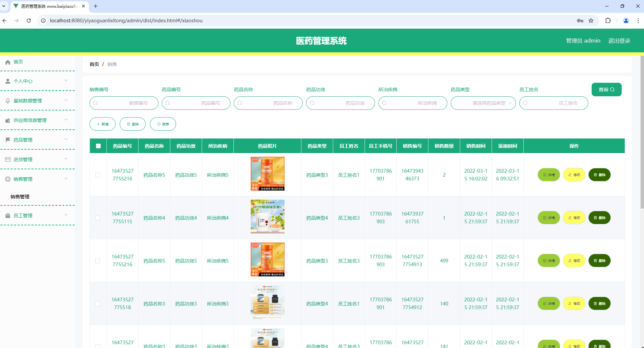The height and width of the screenshot is (348, 644).
Task: Click the chart icon for 供应商信息管理
Action: click(x=7, y=120)
